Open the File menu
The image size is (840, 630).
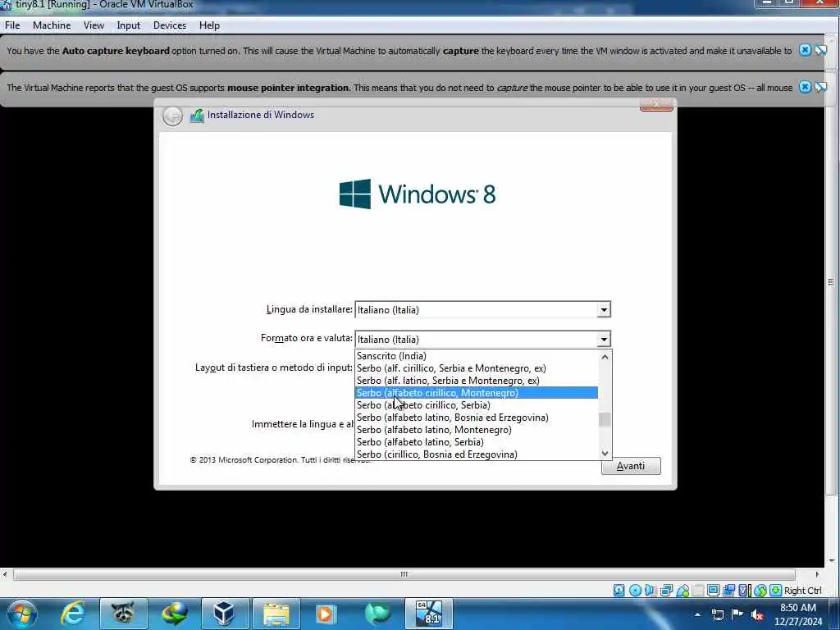pos(12,25)
